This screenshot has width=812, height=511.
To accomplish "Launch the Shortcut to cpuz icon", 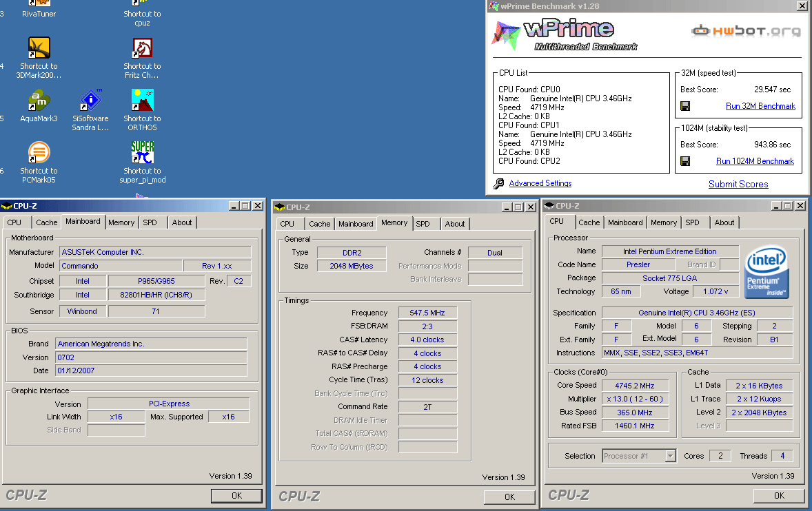I will pyautogui.click(x=143, y=14).
